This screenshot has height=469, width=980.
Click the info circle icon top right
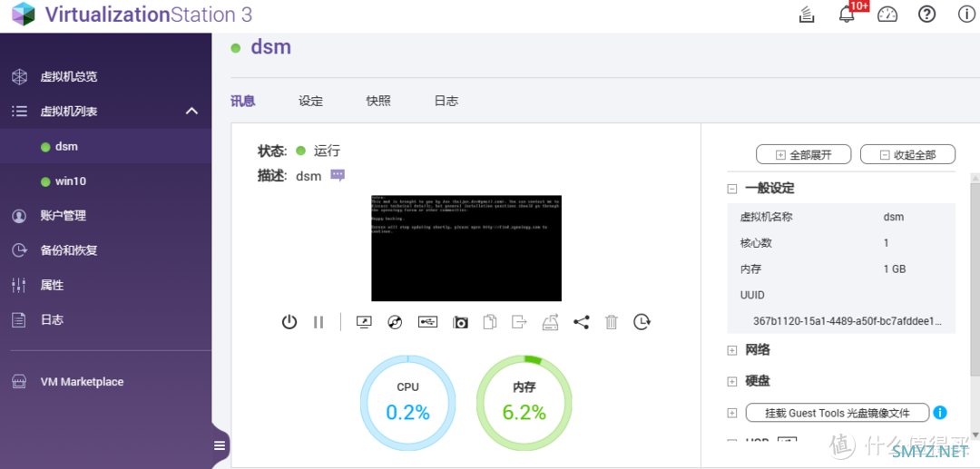967,15
